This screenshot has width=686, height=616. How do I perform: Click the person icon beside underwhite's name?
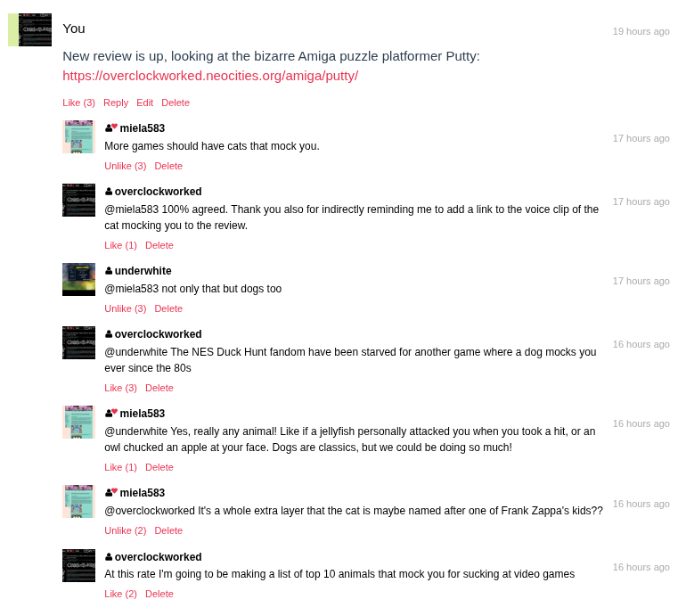coord(109,271)
